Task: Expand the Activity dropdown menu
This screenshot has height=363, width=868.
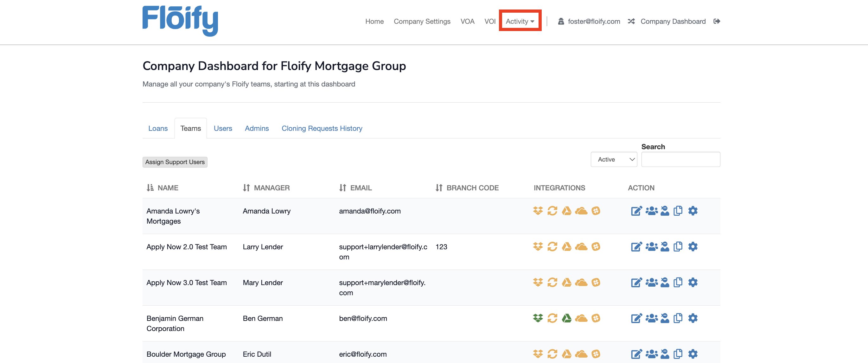Action: click(520, 21)
